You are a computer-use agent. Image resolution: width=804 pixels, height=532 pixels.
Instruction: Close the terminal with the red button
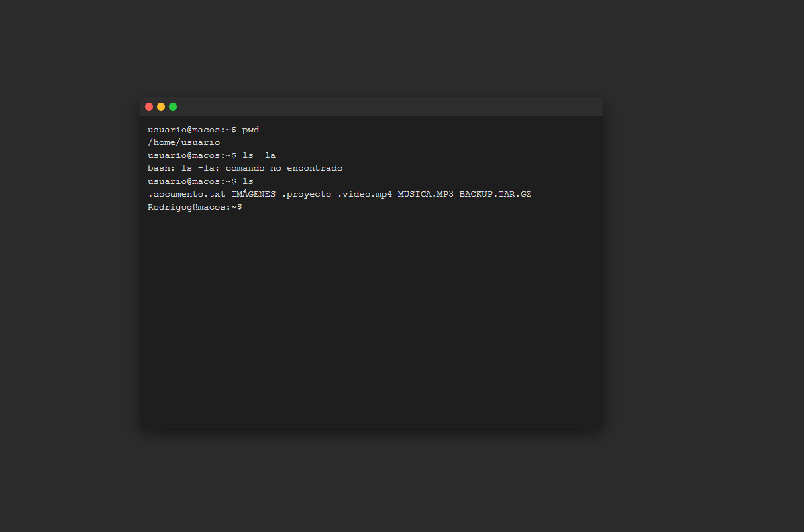tap(149, 107)
